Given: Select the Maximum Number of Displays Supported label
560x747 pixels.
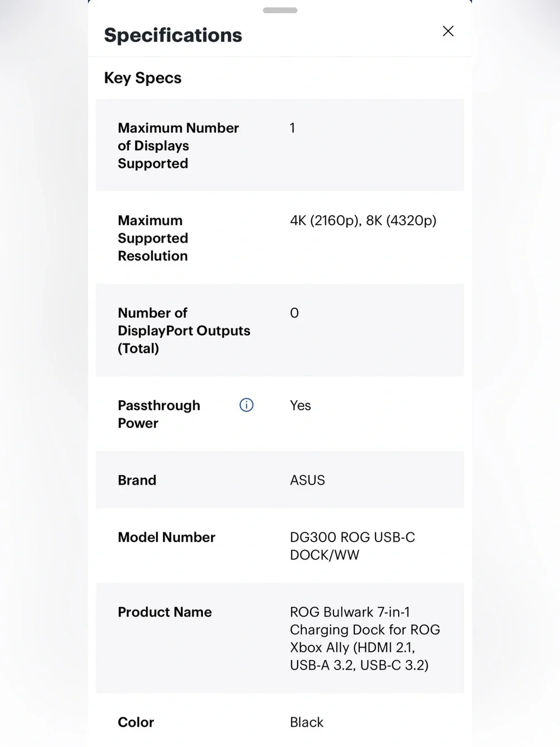Looking at the screenshot, I should tap(178, 146).
